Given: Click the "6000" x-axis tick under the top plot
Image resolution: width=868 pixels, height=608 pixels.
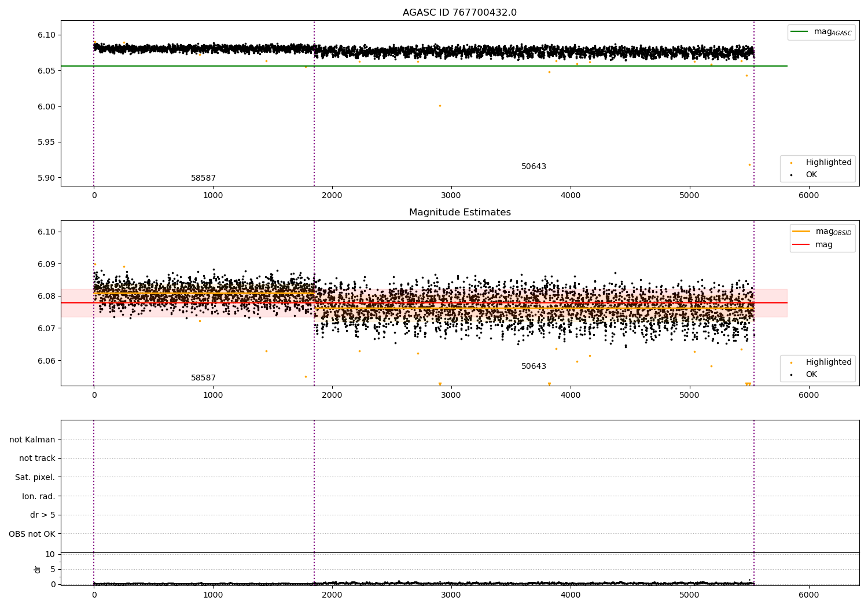Looking at the screenshot, I should point(808,196).
